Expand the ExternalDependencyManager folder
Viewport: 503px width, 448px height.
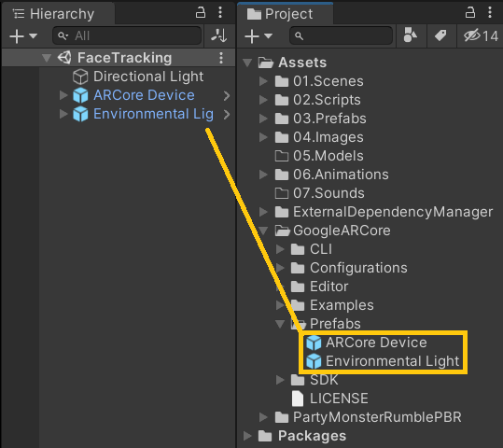[x=263, y=212]
